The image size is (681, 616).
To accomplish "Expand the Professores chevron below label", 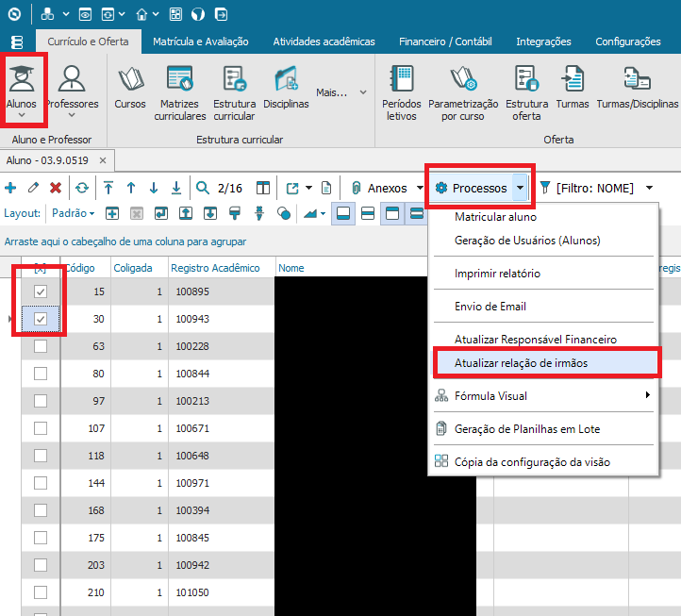I will click(x=72, y=115).
